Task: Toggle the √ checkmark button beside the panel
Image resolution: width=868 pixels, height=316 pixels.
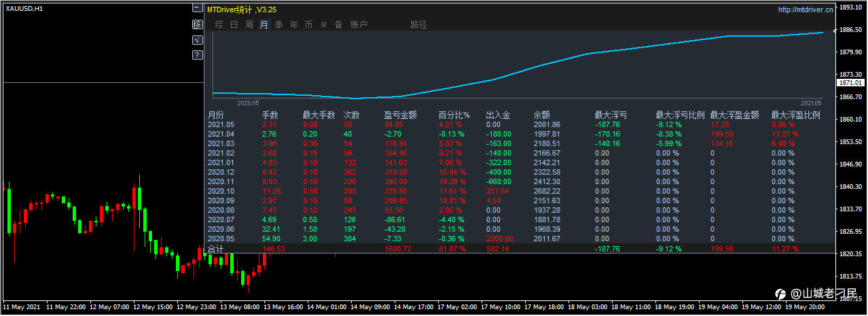Action: [x=197, y=40]
